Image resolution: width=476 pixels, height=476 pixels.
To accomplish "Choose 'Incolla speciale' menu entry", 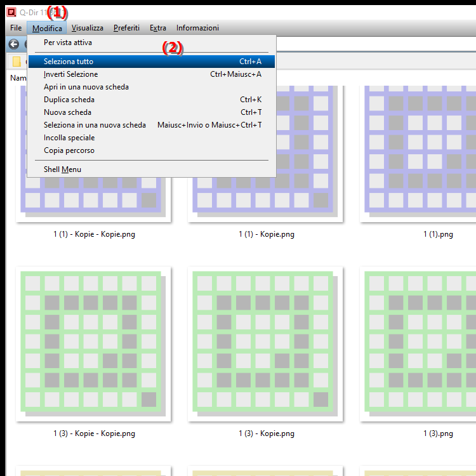I will coord(152,138).
